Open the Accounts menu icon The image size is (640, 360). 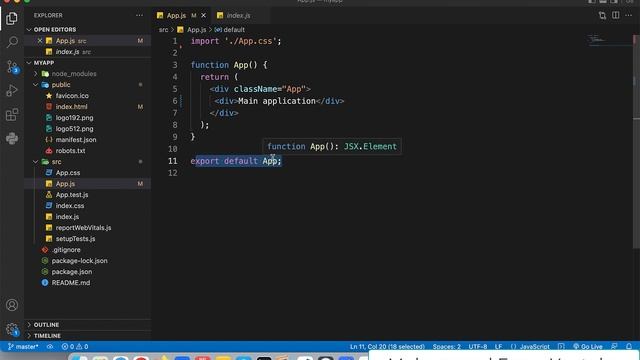(12, 305)
